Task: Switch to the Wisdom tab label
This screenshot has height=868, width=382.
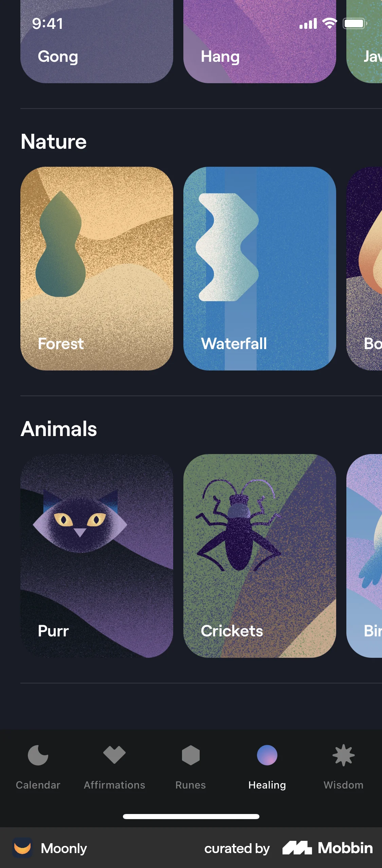Action: pos(343,785)
